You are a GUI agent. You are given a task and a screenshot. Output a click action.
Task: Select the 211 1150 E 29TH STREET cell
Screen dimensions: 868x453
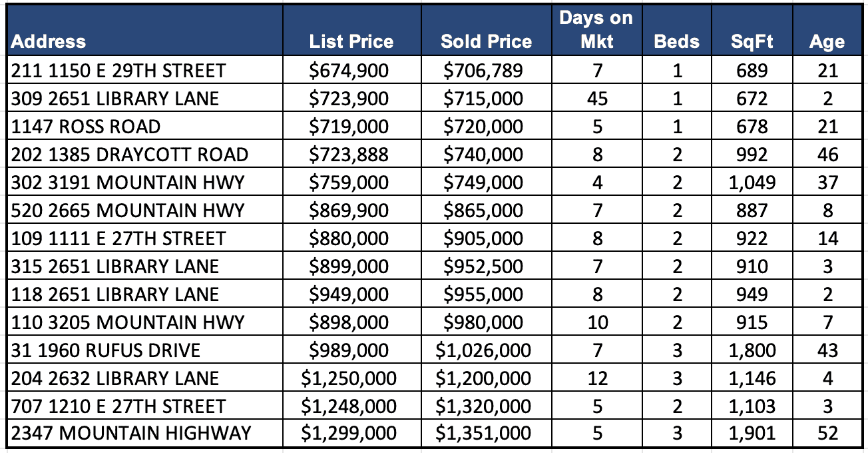118,71
